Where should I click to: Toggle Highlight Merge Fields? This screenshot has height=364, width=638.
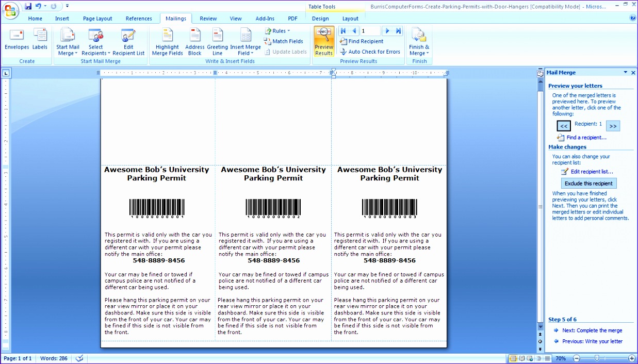[167, 42]
